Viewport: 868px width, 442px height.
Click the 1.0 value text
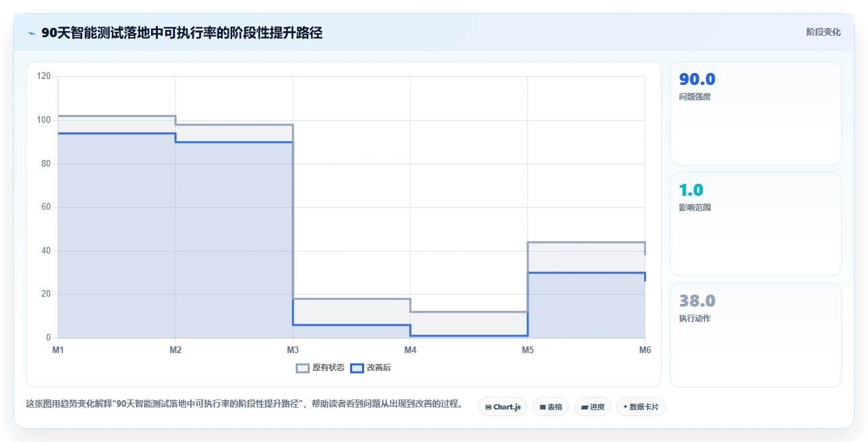pos(691,190)
